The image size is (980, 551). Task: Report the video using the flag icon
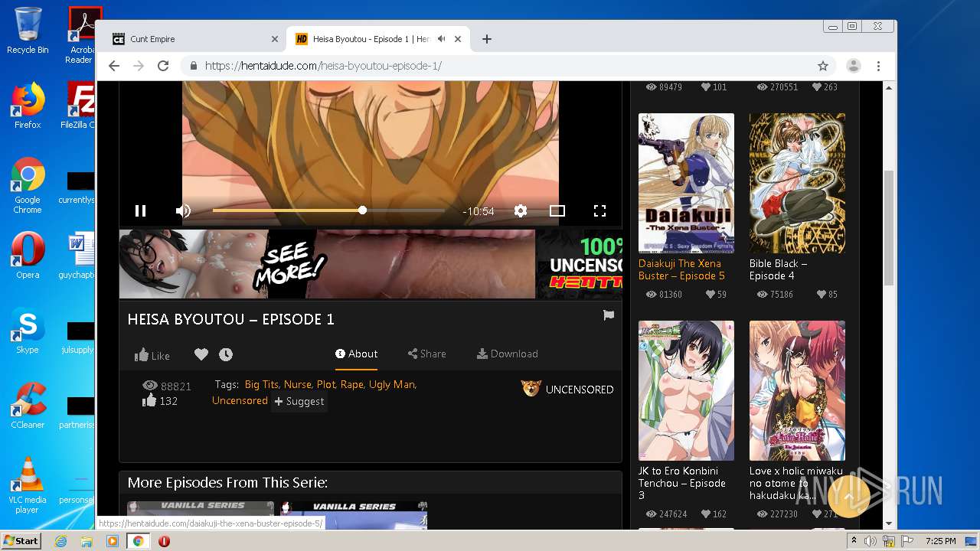609,315
